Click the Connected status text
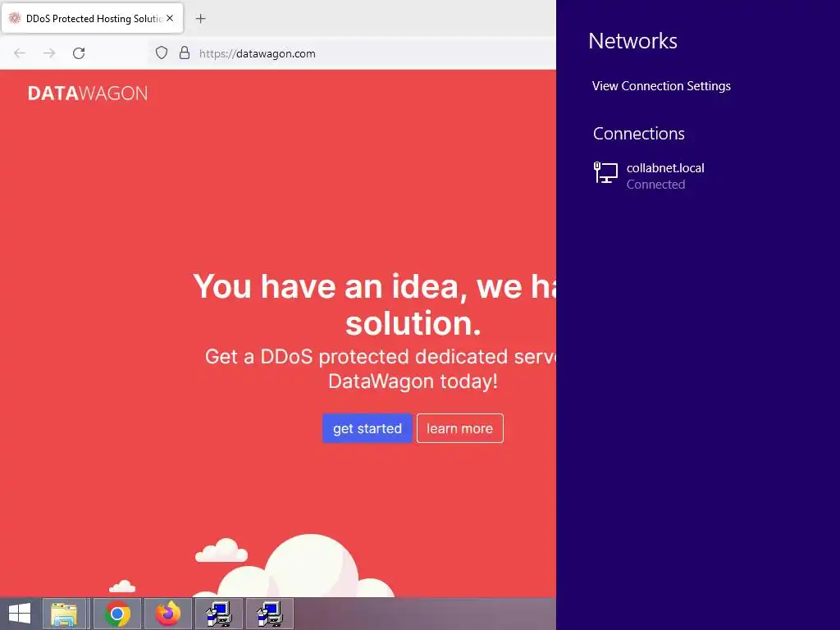This screenshot has width=840, height=630. pos(655,185)
